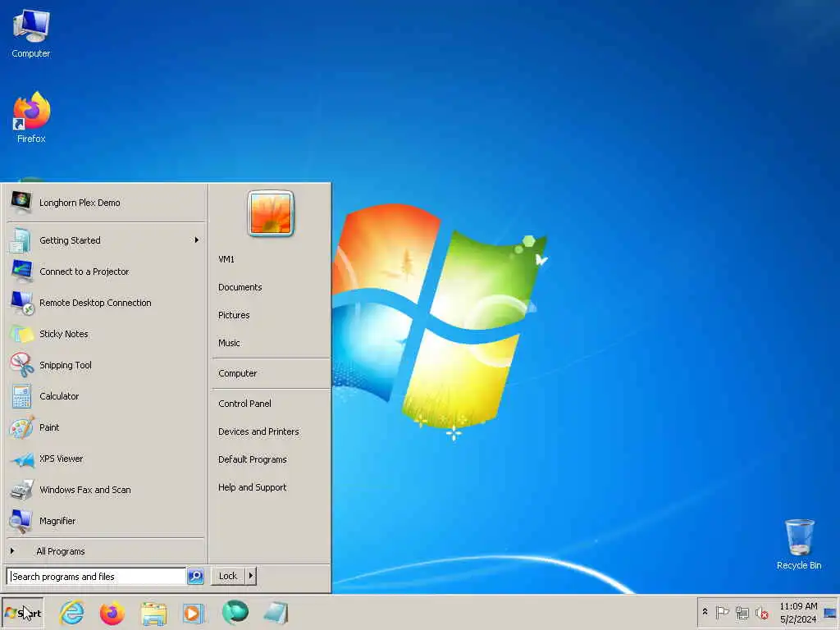Expand the All Programs list
840x630 pixels.
(x=60, y=551)
